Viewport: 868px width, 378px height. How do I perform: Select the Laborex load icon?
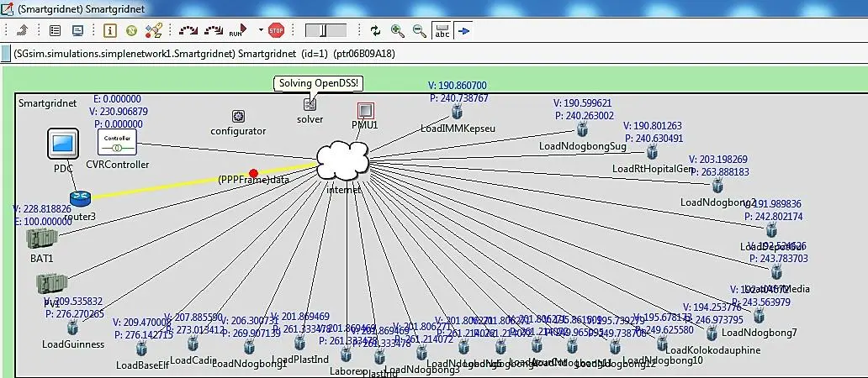pyautogui.click(x=346, y=356)
